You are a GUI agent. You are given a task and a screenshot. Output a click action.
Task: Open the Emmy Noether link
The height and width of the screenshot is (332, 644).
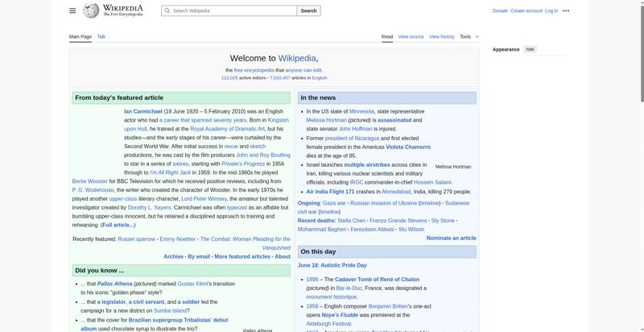pos(177,239)
